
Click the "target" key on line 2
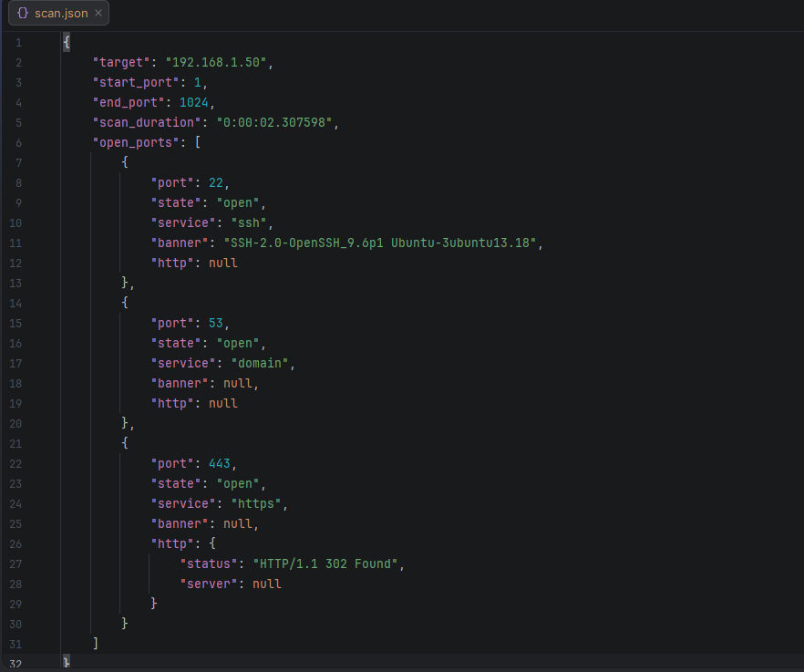click(x=121, y=63)
